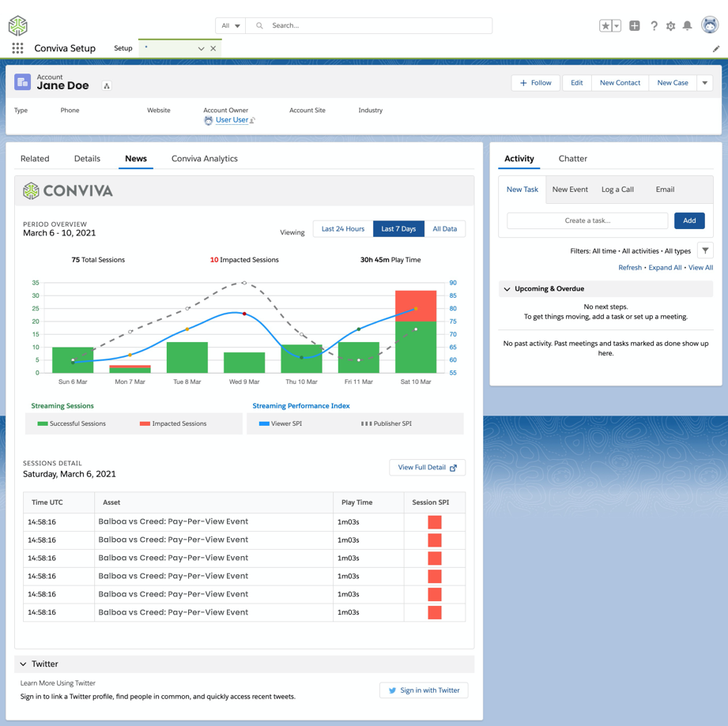
Task: Switch to the Chatter tab
Action: [572, 159]
